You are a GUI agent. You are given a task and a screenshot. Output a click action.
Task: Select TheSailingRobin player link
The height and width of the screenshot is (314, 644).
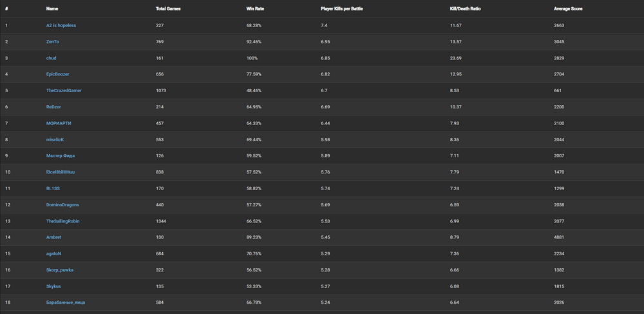pos(63,221)
